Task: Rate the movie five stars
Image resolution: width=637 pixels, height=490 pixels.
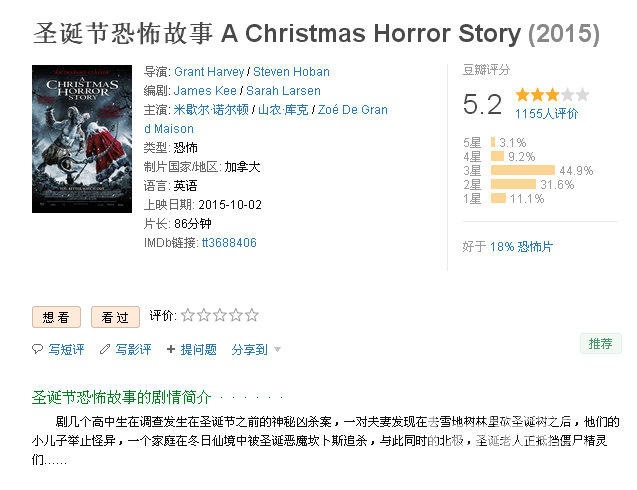Action: [x=252, y=315]
